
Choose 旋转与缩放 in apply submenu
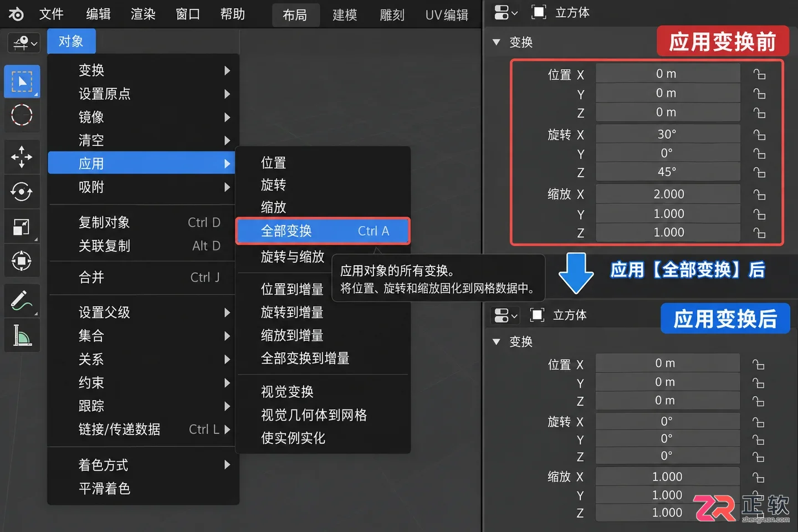pyautogui.click(x=293, y=257)
